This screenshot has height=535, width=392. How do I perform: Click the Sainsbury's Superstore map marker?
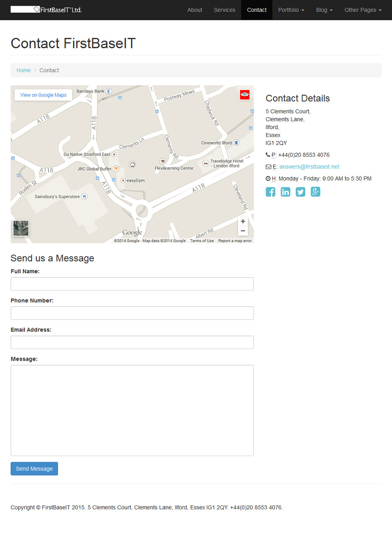[x=84, y=196]
